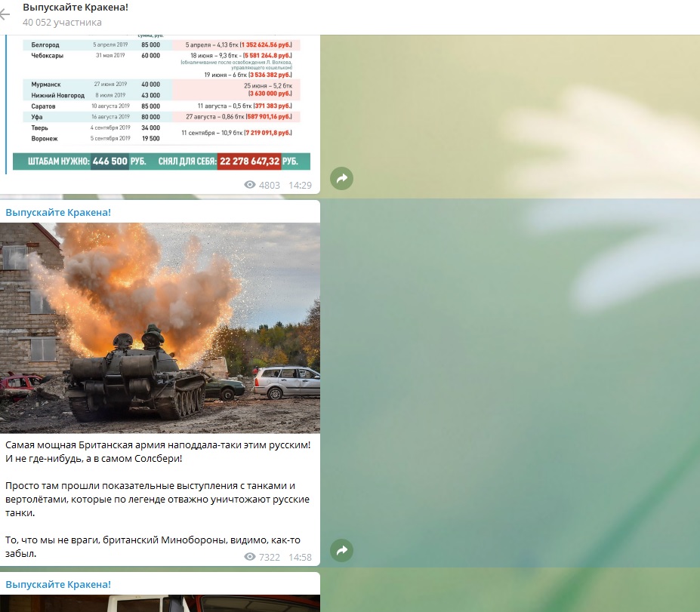This screenshot has width=700, height=612.
Task: Click the 7322 view count number
Action: [270, 557]
